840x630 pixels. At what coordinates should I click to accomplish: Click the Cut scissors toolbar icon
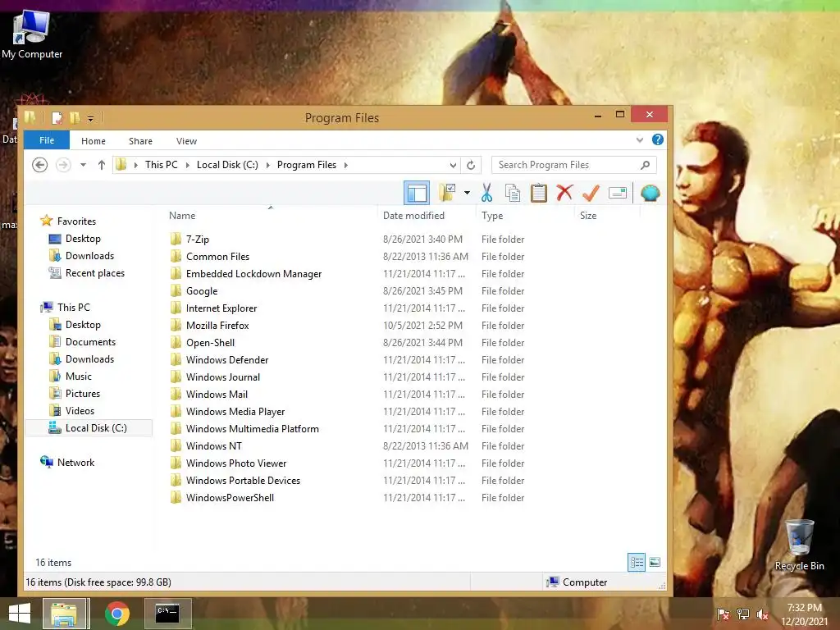[486, 193]
